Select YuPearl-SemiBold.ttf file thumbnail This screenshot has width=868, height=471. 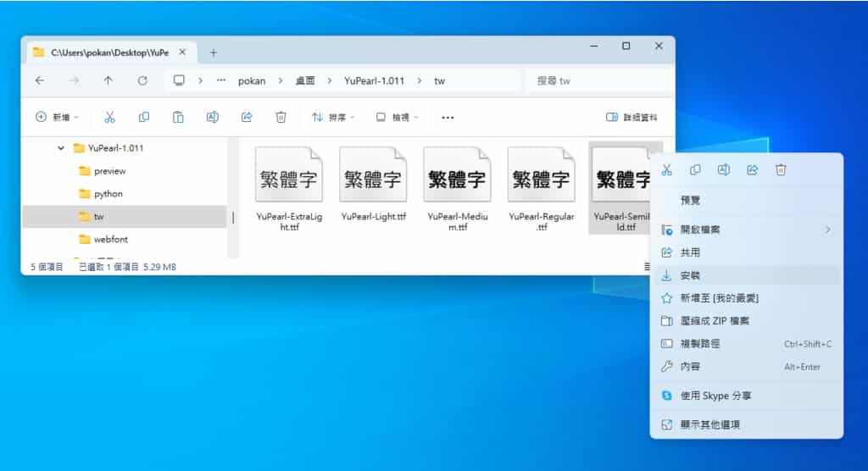tap(620, 175)
